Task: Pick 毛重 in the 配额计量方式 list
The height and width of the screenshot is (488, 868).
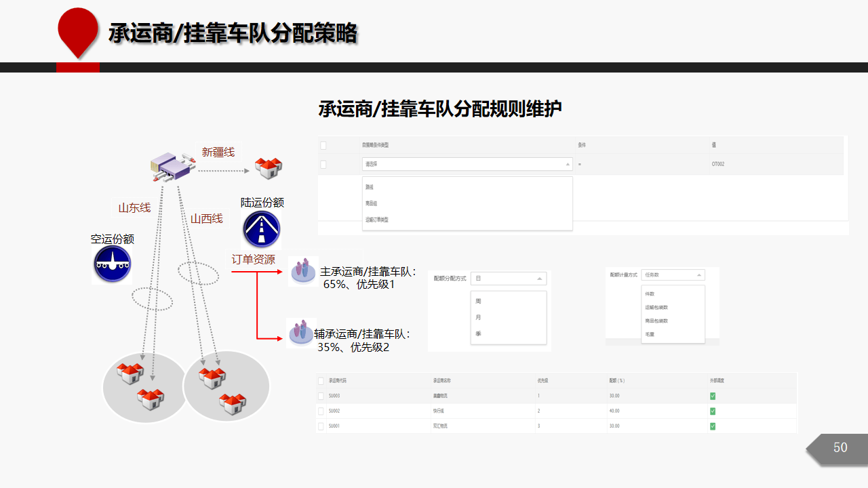Action: pos(673,334)
